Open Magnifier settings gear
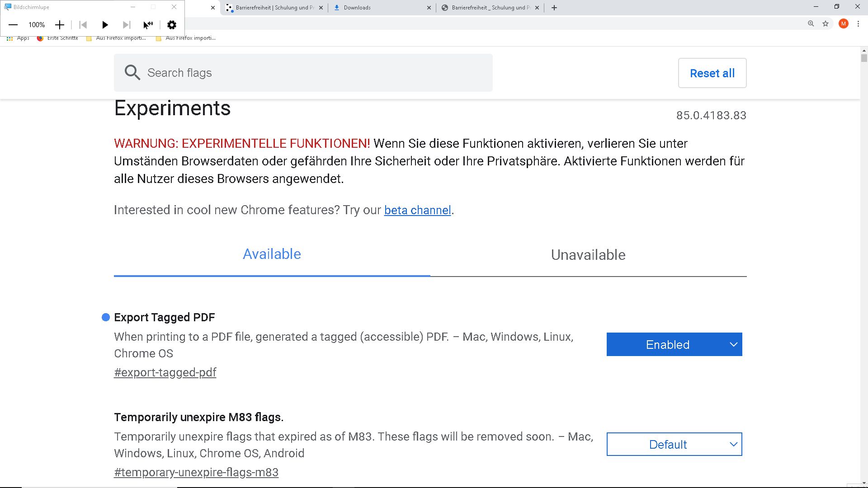 coord(172,25)
